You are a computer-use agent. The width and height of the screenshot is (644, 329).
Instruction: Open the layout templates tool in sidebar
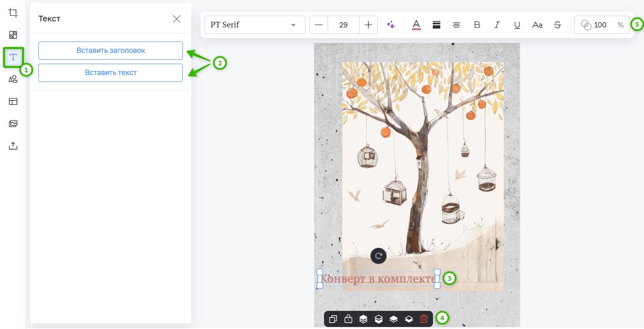(13, 101)
